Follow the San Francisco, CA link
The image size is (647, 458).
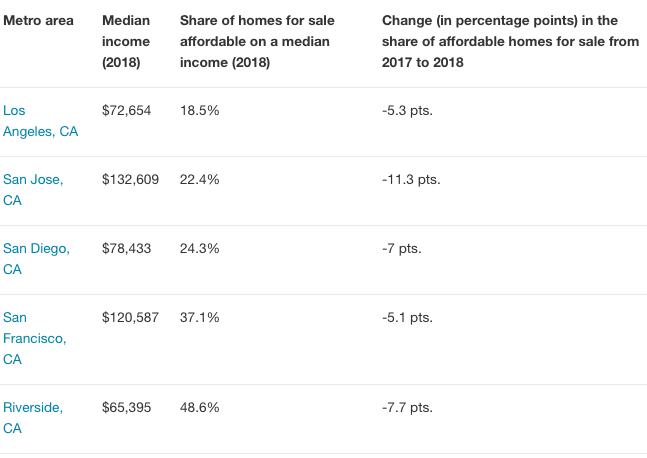35,338
